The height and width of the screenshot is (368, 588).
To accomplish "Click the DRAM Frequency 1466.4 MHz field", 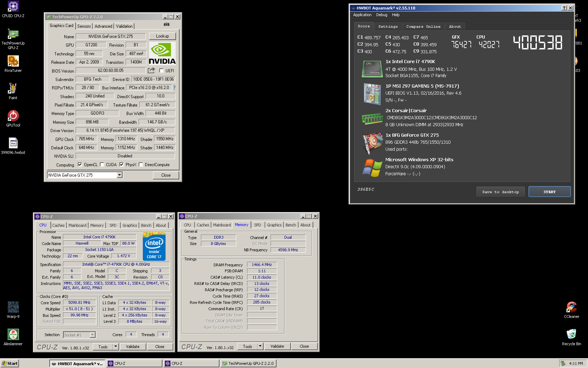I will [x=262, y=265].
